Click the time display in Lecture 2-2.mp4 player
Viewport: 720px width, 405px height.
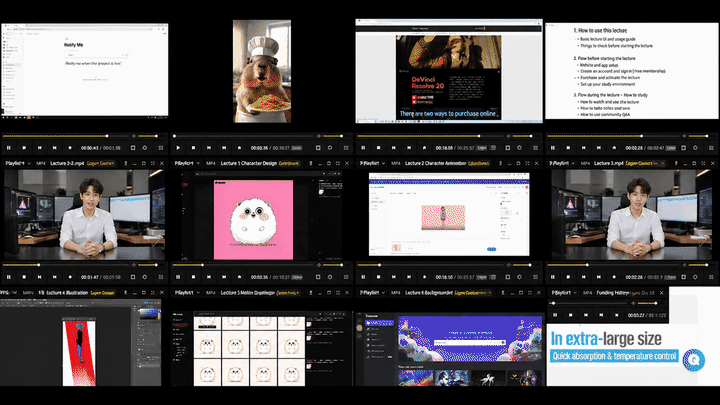(101, 277)
